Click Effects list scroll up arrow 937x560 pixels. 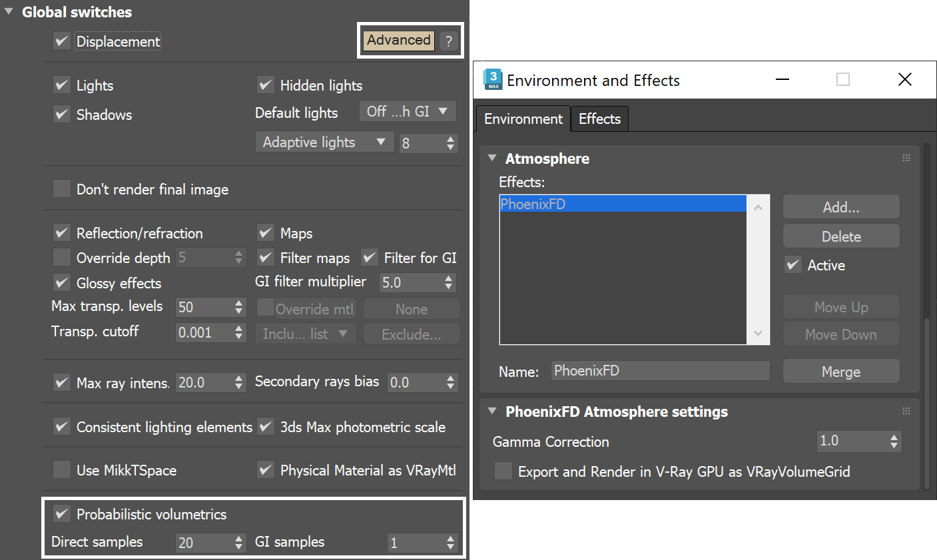click(758, 208)
